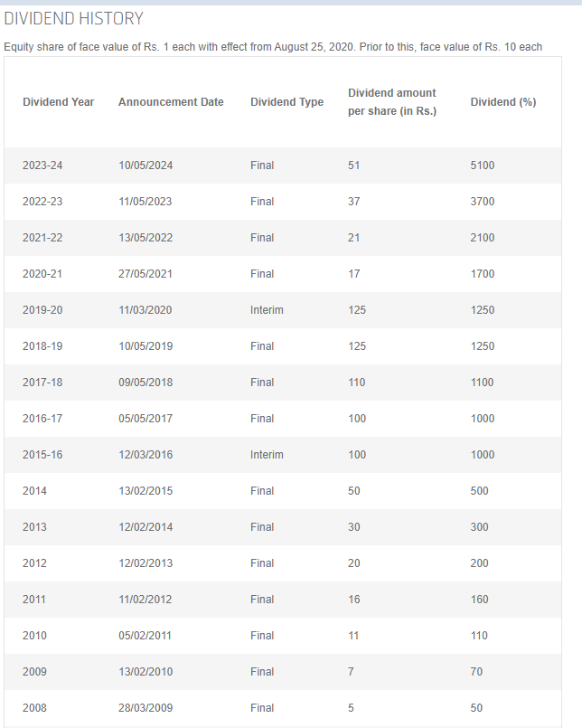
Task: Select the 110 amount in 2017-18 row
Action: pos(357,383)
